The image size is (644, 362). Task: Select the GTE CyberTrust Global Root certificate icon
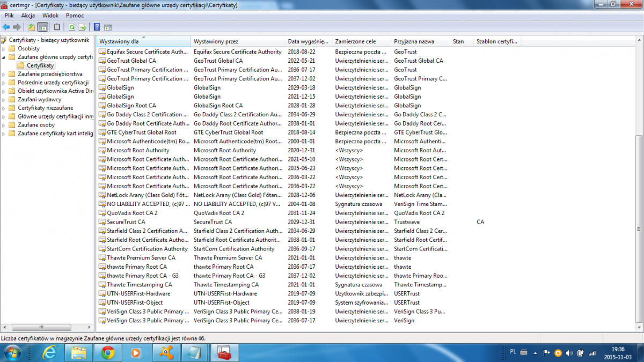point(102,132)
